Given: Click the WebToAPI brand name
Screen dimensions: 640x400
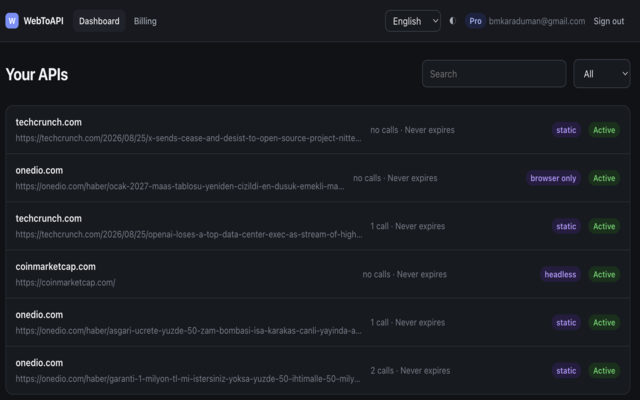Looking at the screenshot, I should coord(43,21).
